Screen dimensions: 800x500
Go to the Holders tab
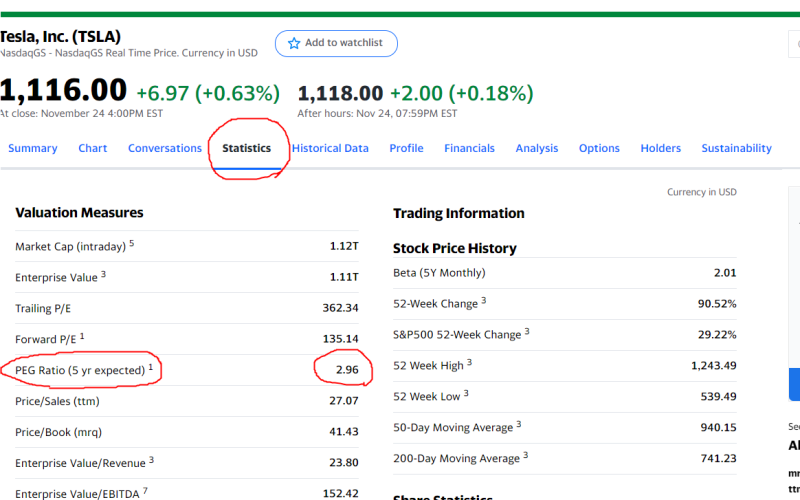[x=661, y=148]
